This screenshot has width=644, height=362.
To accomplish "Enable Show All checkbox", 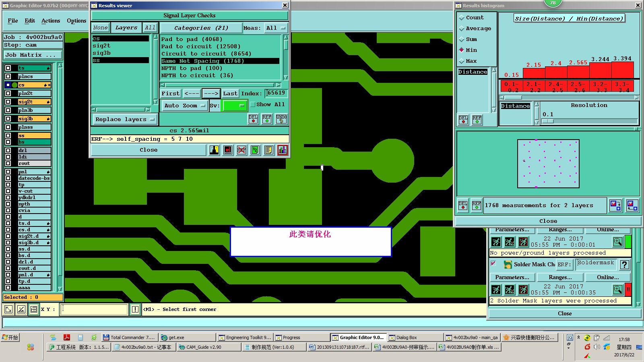I will pyautogui.click(x=252, y=105).
